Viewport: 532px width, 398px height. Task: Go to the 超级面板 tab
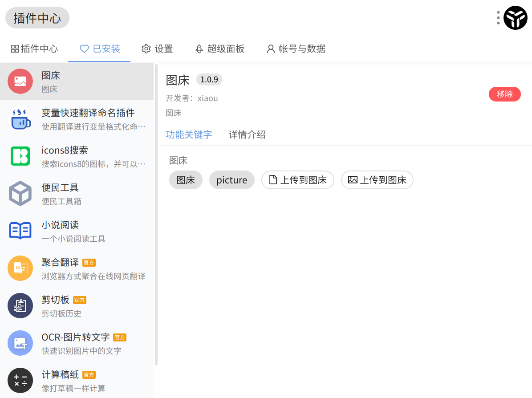pos(220,49)
